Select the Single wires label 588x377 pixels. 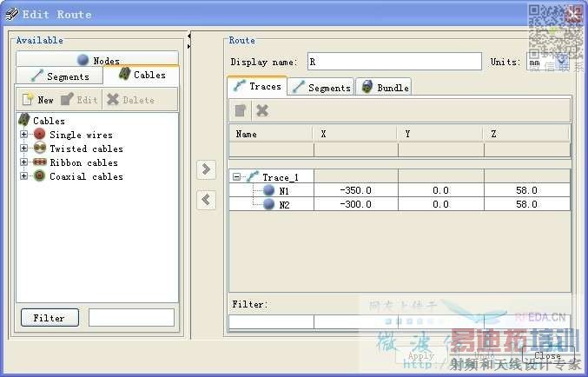point(81,135)
